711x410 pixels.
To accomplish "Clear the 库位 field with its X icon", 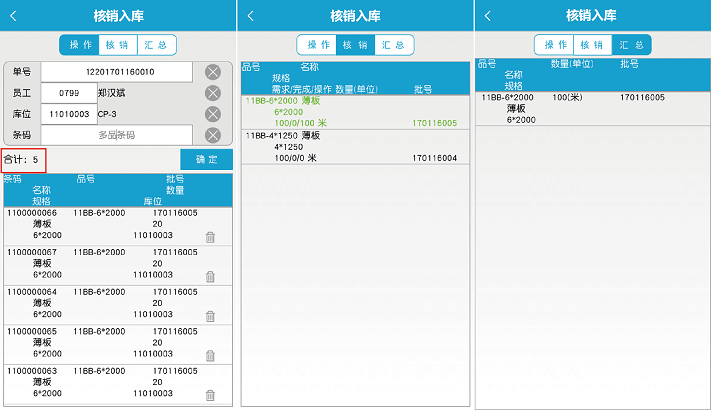I will [213, 114].
